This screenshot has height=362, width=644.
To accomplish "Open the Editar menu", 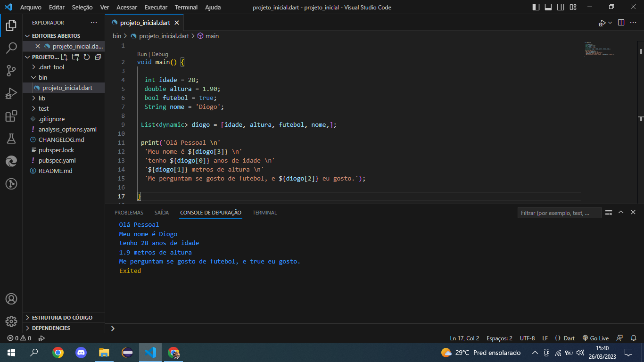I will click(x=57, y=7).
